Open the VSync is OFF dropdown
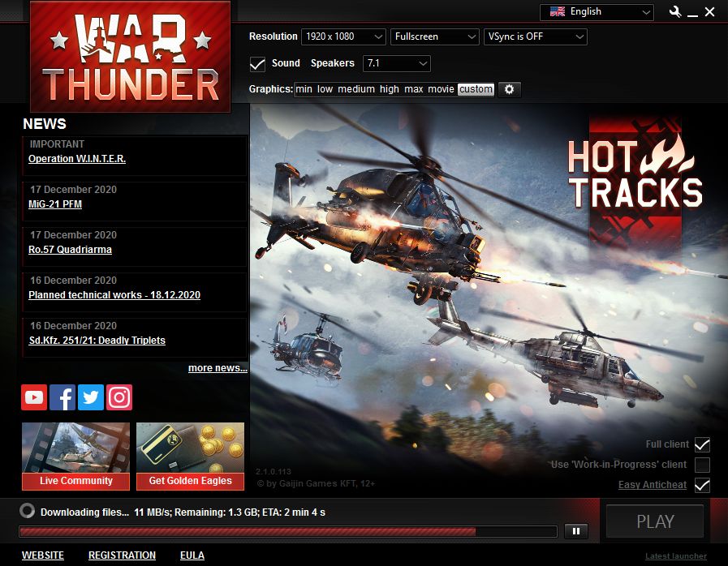The image size is (728, 566). [x=536, y=36]
